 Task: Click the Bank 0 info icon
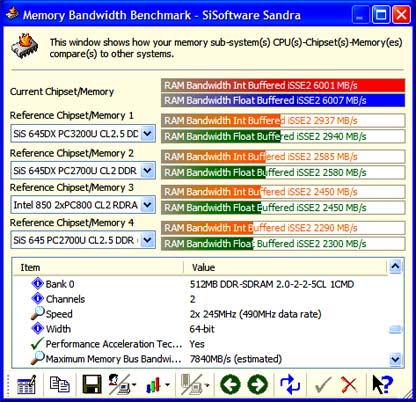(38, 284)
